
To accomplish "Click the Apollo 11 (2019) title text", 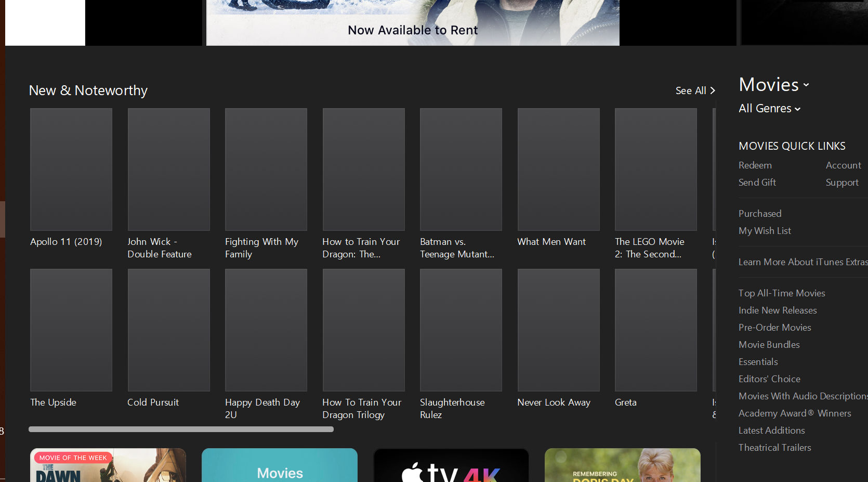I will click(x=66, y=242).
